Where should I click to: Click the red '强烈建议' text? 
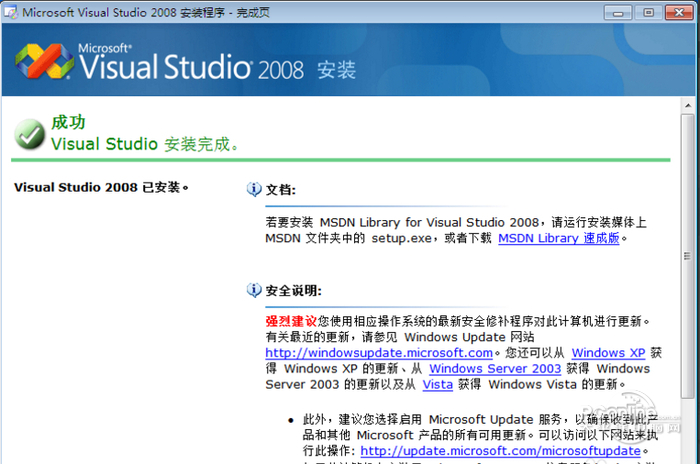click(x=291, y=321)
